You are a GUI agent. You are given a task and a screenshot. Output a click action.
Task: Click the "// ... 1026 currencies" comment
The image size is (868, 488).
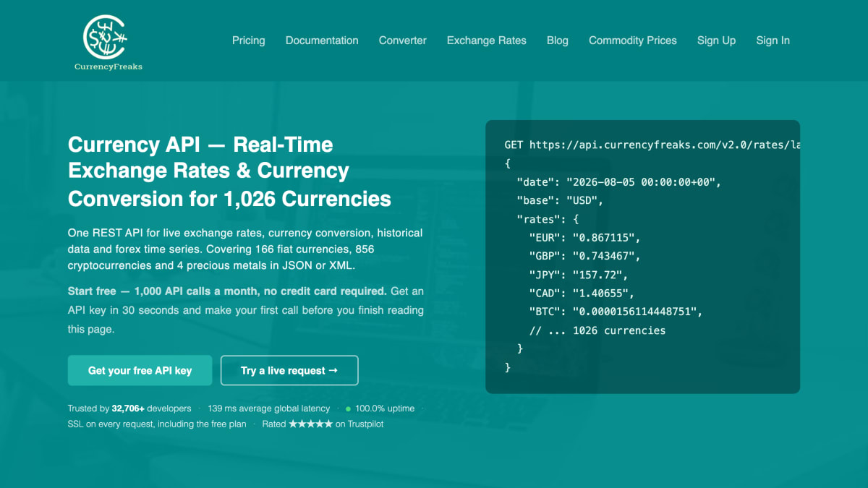pyautogui.click(x=597, y=330)
